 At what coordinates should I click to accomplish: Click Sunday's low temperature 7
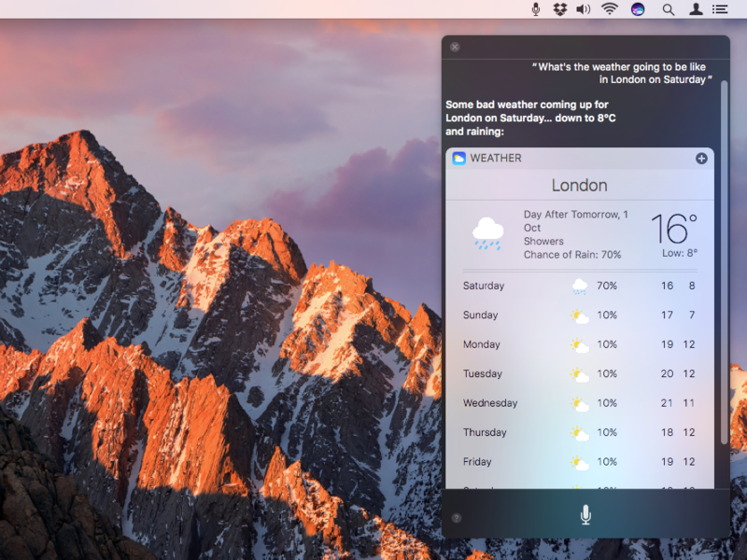(692, 315)
